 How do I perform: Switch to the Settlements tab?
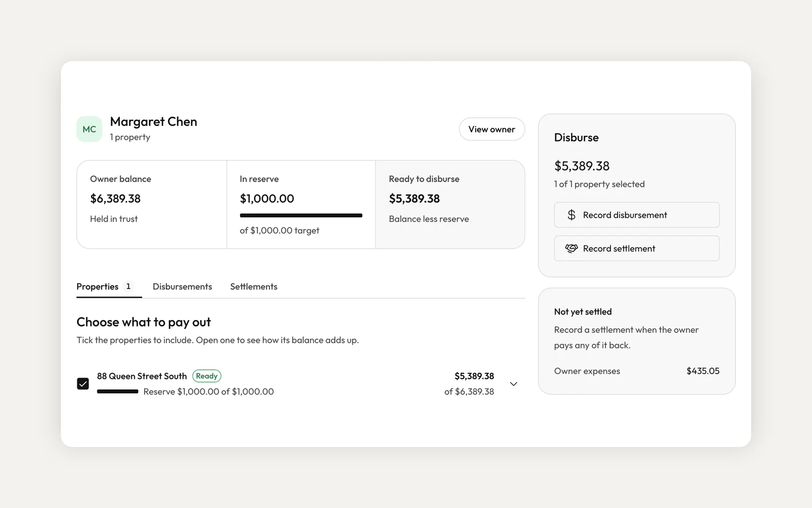pos(254,287)
